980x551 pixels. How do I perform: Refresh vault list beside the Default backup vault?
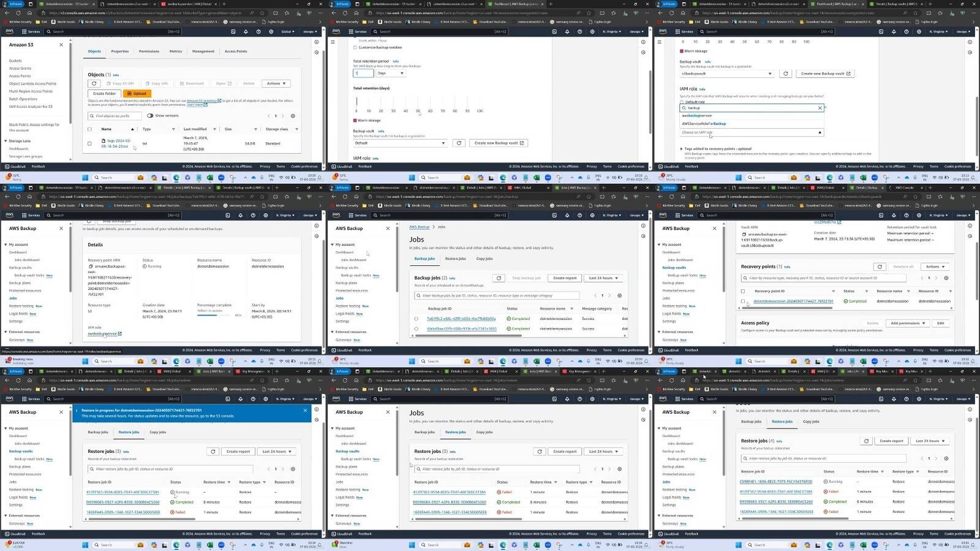pyautogui.click(x=459, y=143)
